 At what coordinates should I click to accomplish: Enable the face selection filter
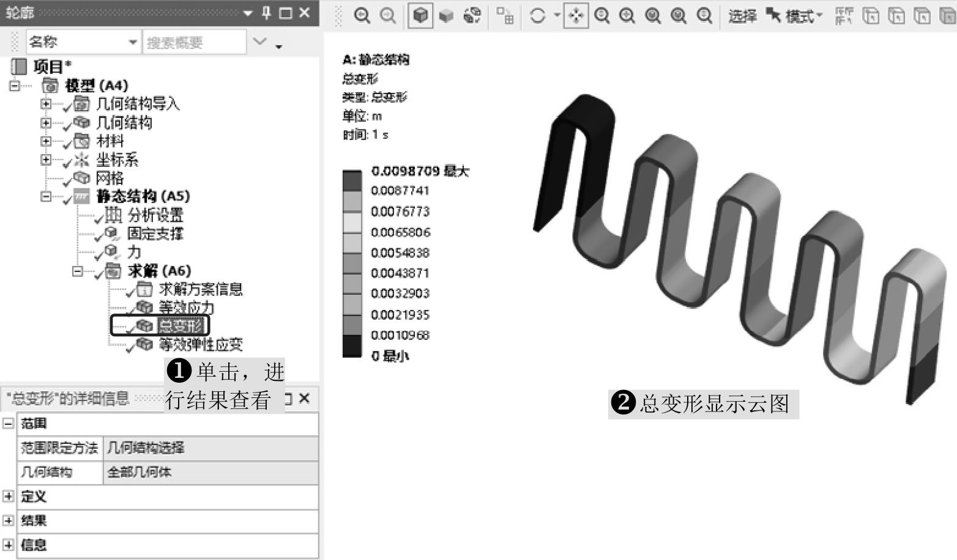[x=922, y=16]
